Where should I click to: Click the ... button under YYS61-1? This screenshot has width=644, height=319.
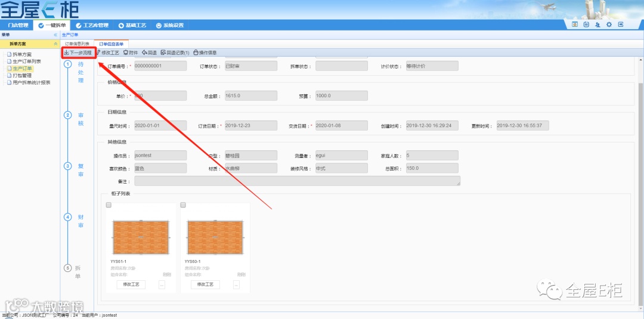162,284
